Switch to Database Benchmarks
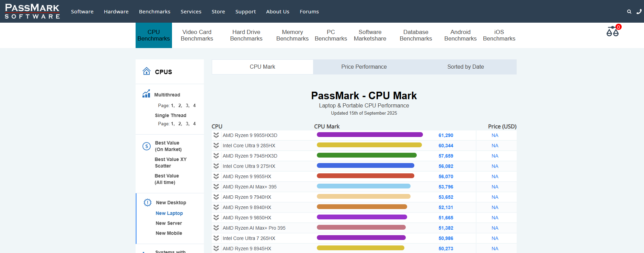The height and width of the screenshot is (253, 644). [416, 35]
